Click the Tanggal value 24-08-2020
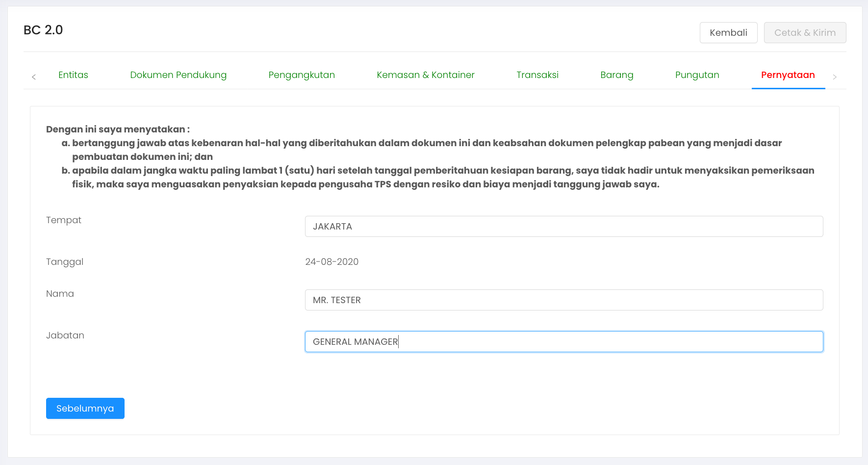Image resolution: width=868 pixels, height=465 pixels. pyautogui.click(x=332, y=262)
